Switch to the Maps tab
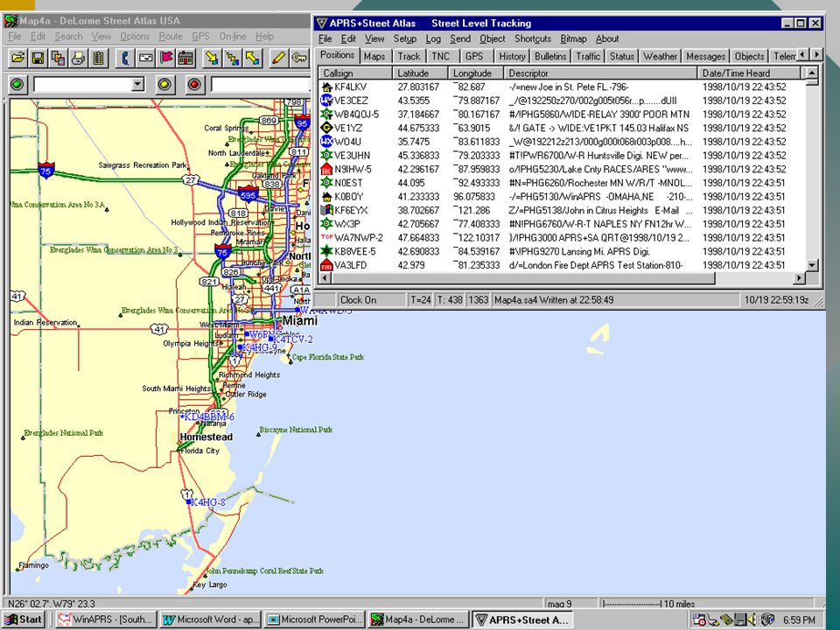The image size is (840, 630). (374, 56)
